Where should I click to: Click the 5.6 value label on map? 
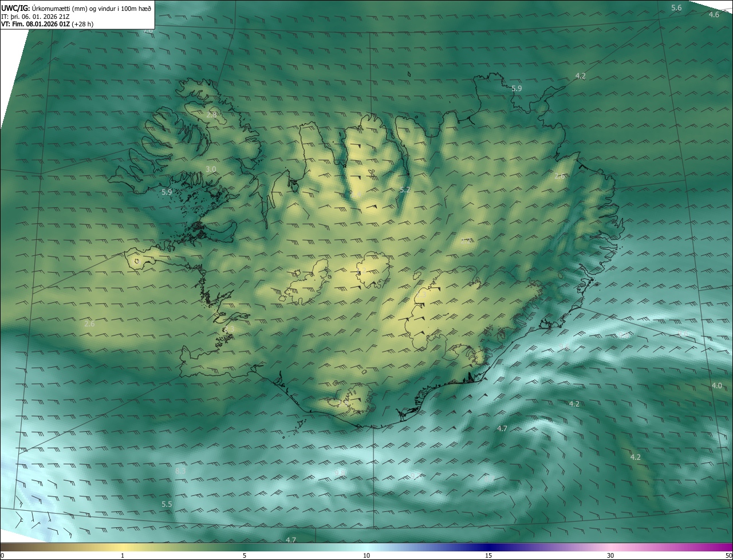pyautogui.click(x=676, y=7)
